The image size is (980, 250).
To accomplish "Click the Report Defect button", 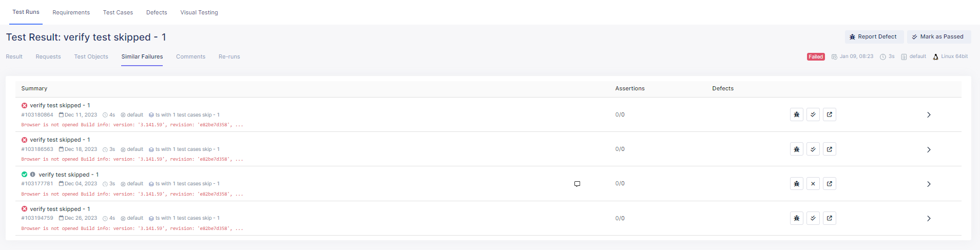I will click(874, 37).
